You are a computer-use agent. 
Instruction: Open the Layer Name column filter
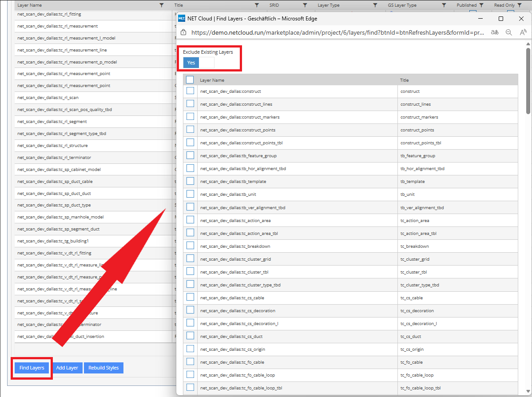coord(161,5)
